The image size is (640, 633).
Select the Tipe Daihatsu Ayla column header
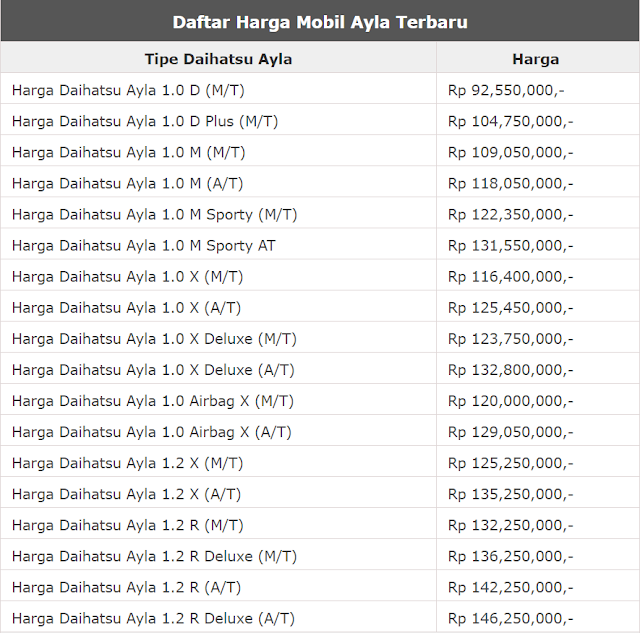point(218,59)
